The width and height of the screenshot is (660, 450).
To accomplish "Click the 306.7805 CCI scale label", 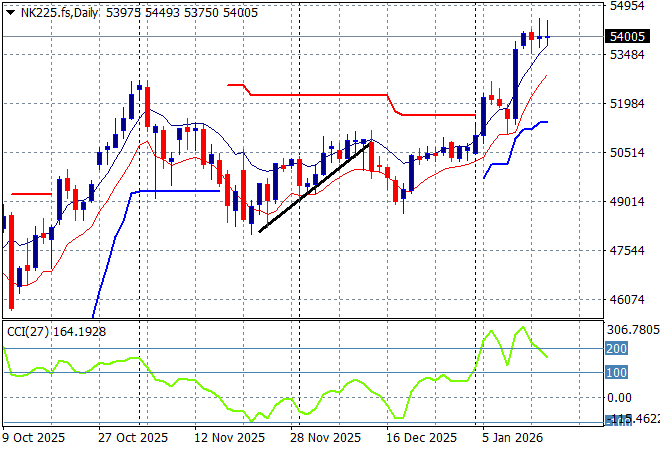I will (633, 330).
